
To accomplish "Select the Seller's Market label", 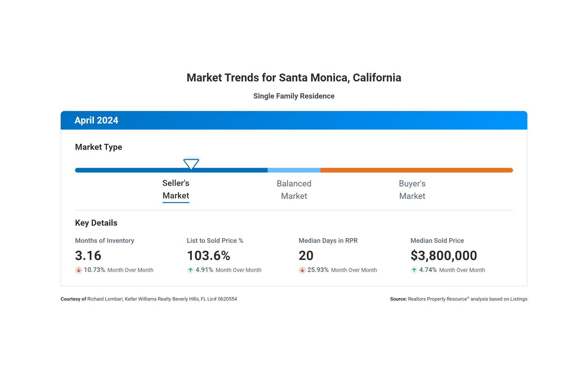I will click(x=176, y=189).
